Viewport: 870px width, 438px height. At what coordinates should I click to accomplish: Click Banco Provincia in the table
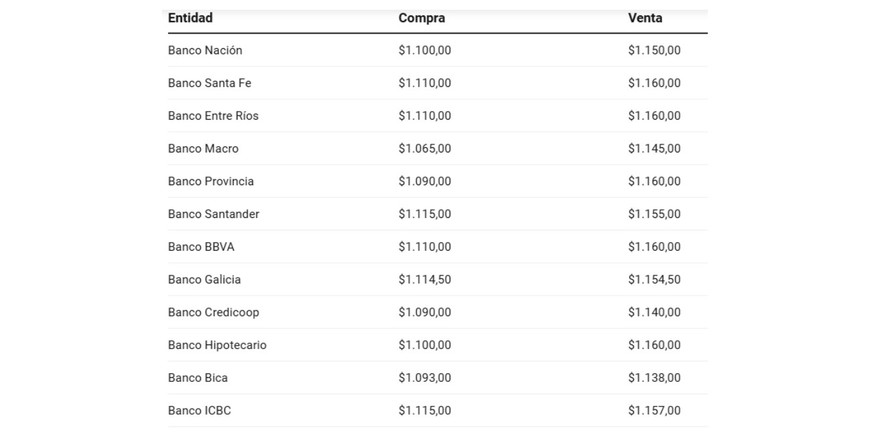click(x=211, y=181)
